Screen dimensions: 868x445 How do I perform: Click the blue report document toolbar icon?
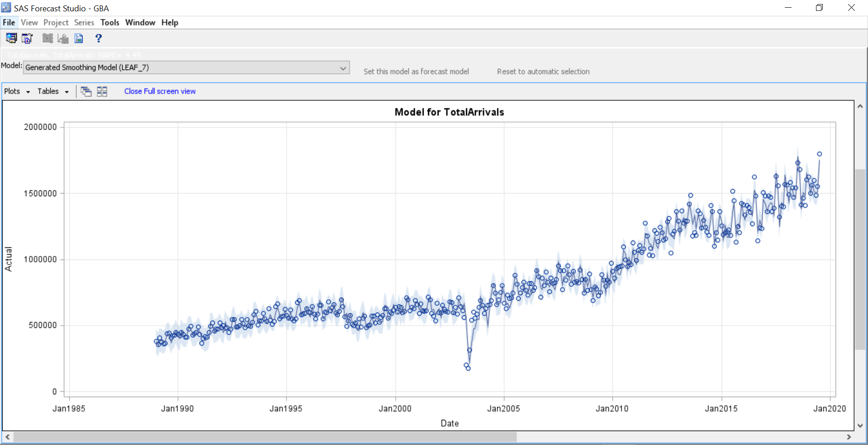tap(79, 38)
